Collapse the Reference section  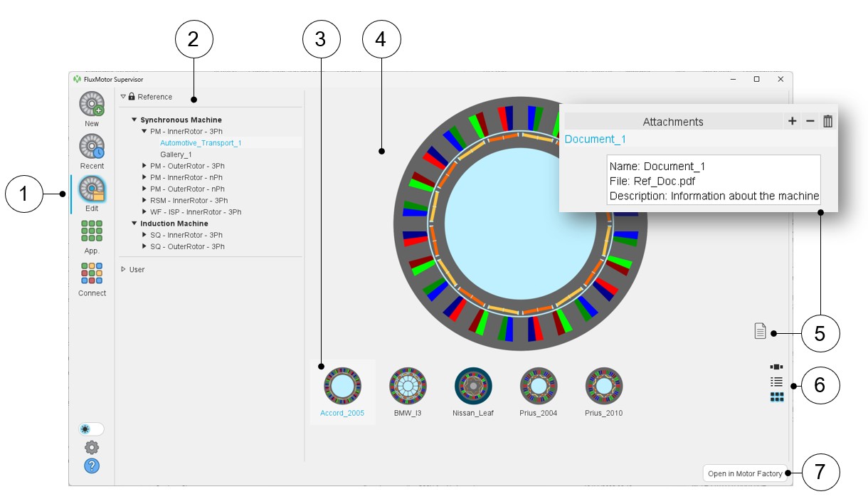pos(123,97)
